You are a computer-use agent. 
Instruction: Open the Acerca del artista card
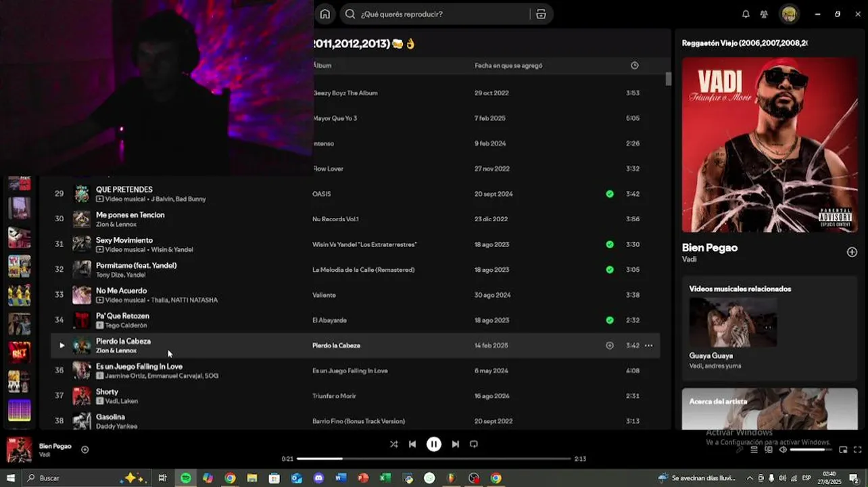[769, 409]
